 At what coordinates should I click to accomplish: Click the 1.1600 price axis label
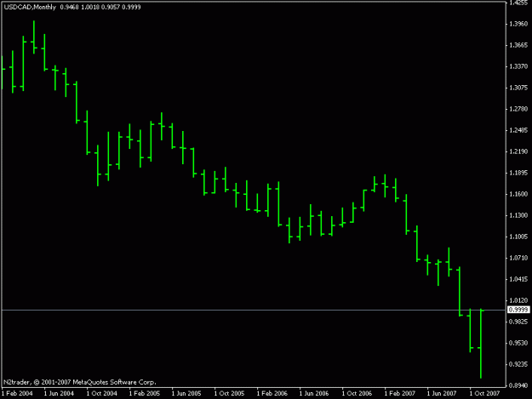click(518, 194)
